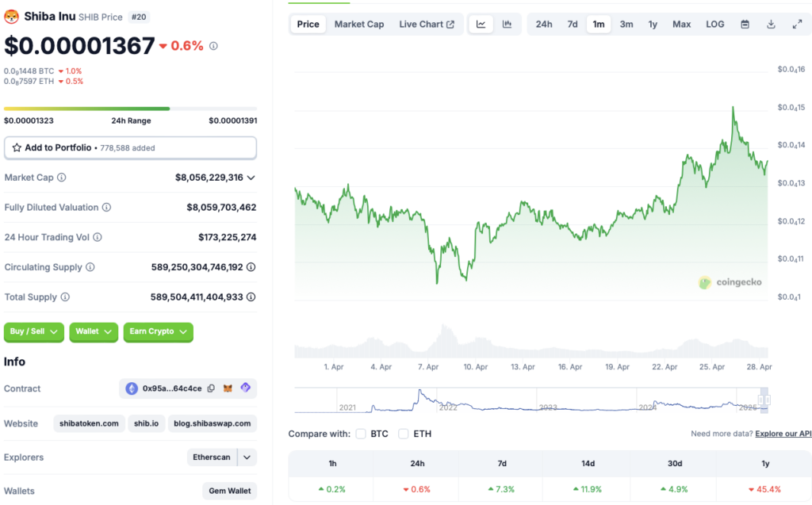The width and height of the screenshot is (812, 505).
Task: Open price info icon next to 0.6%
Action: pos(213,46)
